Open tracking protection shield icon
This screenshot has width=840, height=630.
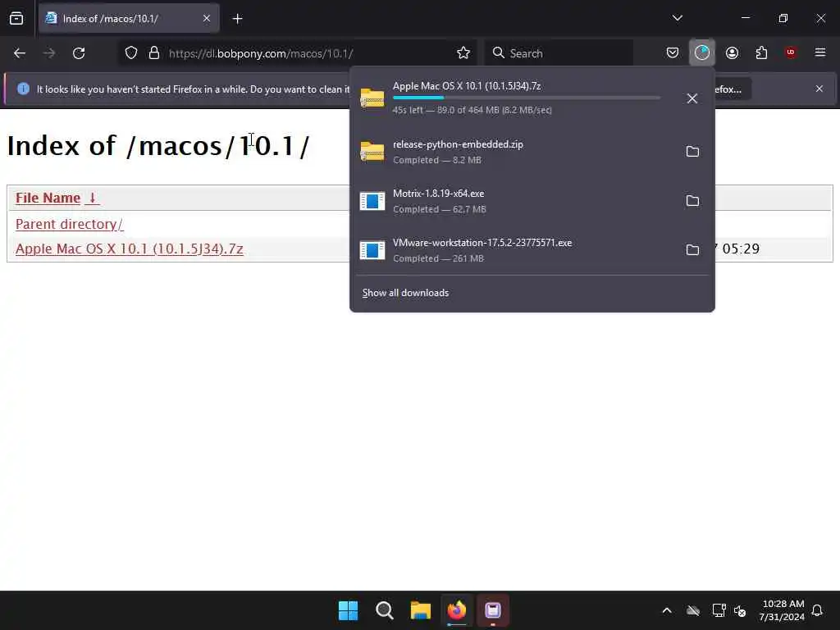(131, 53)
